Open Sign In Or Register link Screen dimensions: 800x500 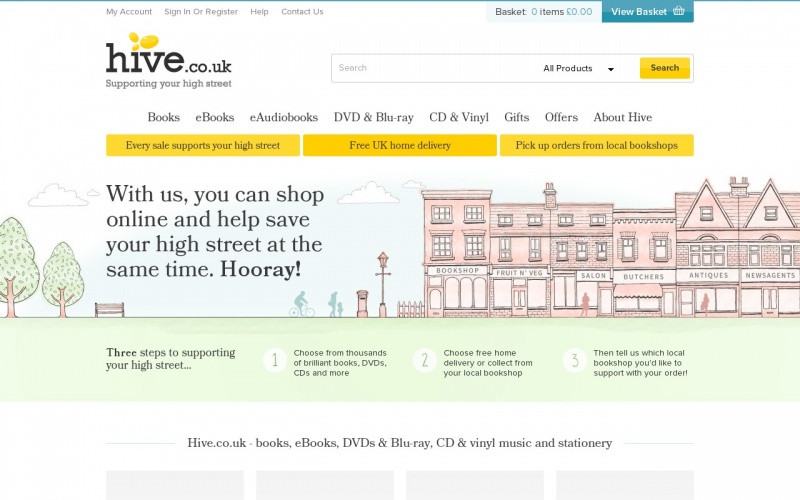[201, 12]
